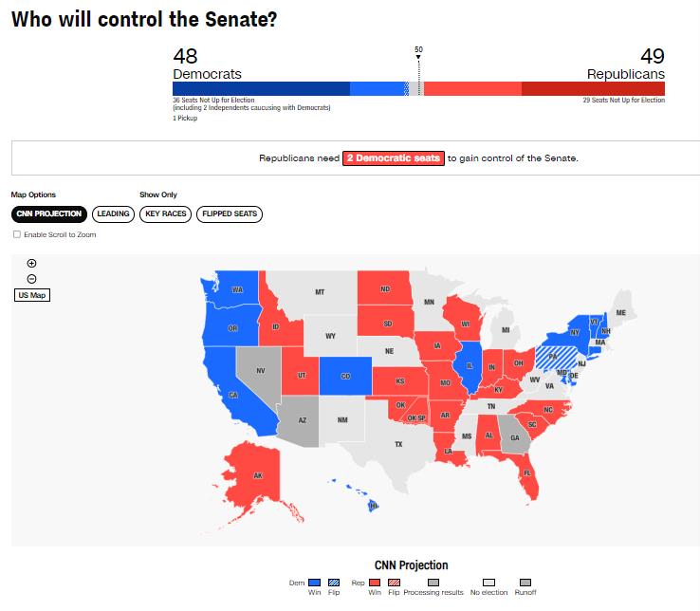Switch map to Leading view
Screen dimensions: 700x611
coord(113,214)
